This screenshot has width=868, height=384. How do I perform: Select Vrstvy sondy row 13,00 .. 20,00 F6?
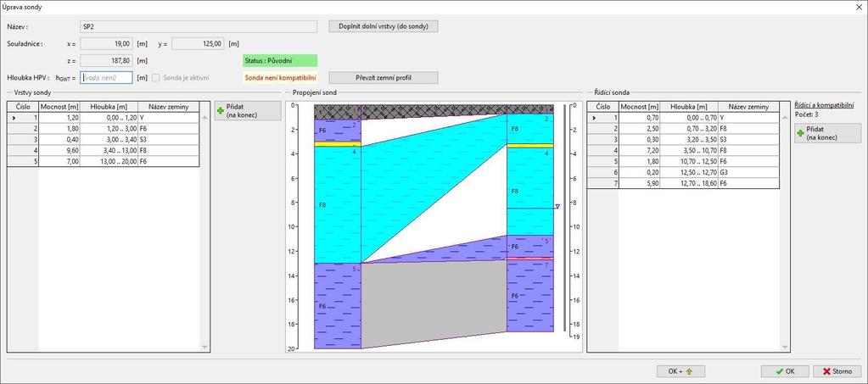(x=103, y=162)
